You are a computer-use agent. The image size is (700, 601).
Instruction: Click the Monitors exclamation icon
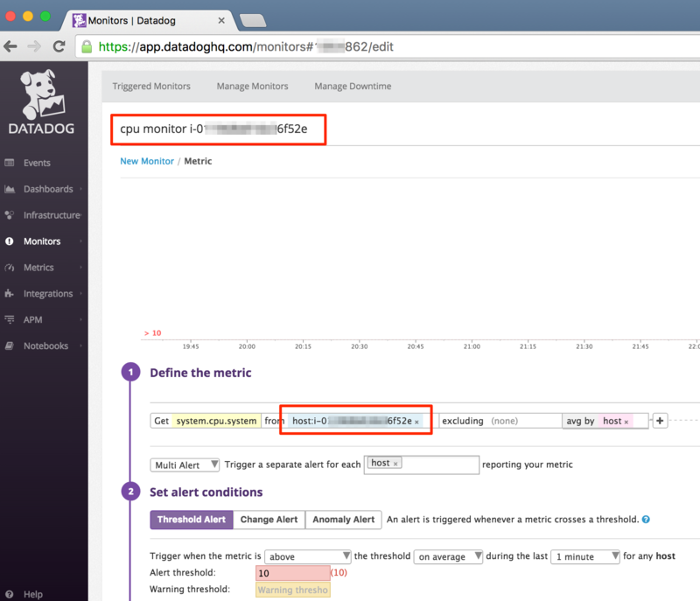coord(10,241)
